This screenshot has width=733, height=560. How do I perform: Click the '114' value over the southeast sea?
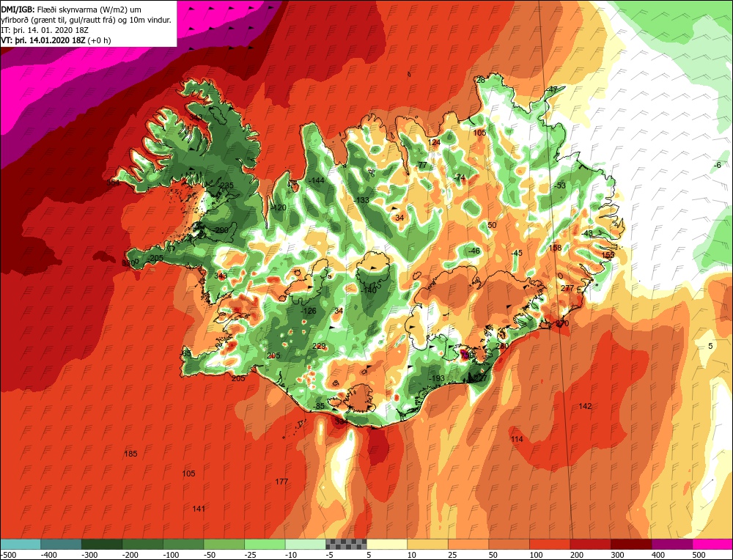pyautogui.click(x=517, y=439)
